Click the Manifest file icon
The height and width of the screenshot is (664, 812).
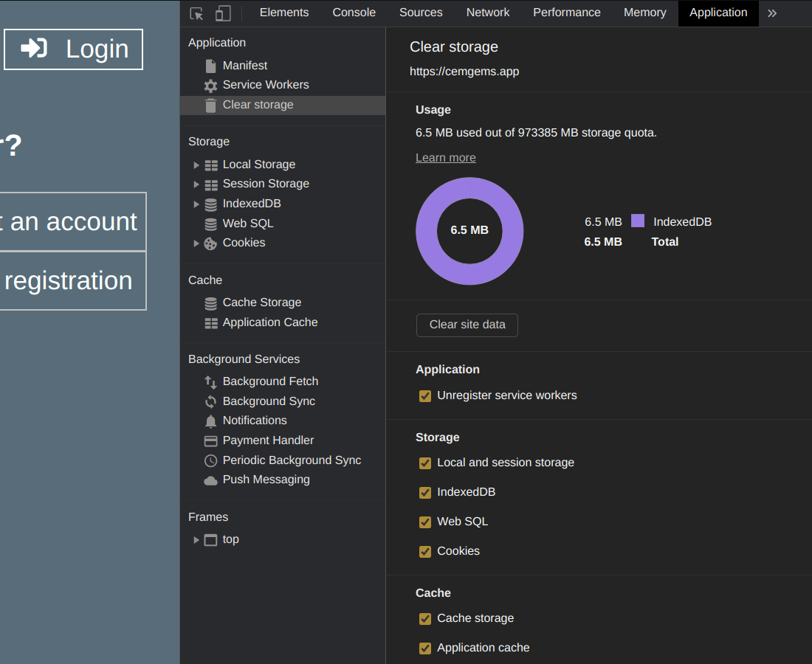[x=211, y=66]
